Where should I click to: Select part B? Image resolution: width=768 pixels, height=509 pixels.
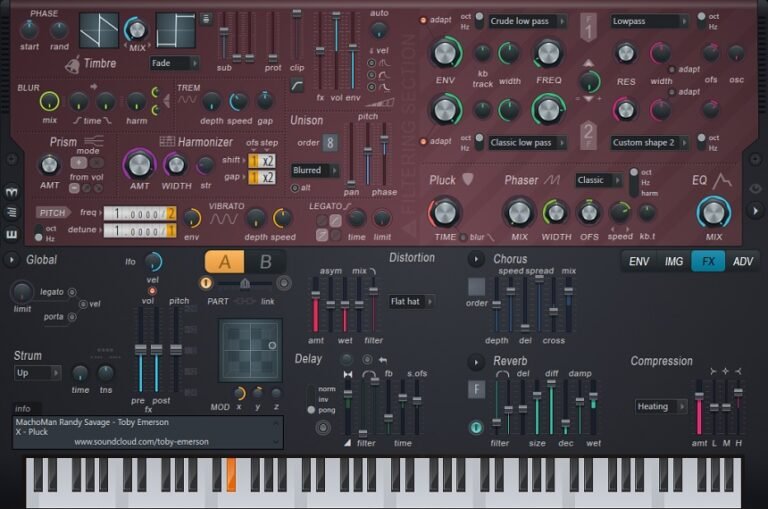click(265, 262)
